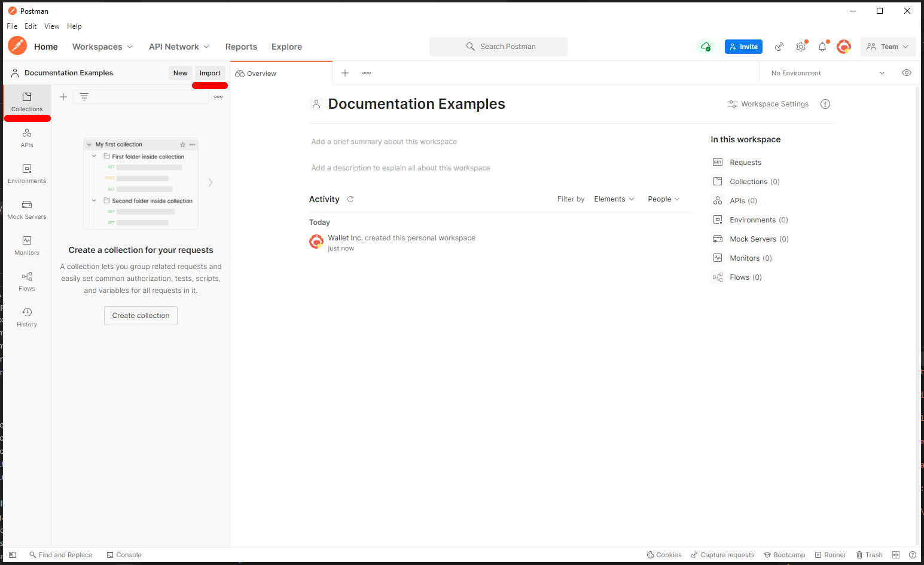The image size is (924, 565).
Task: Click the Trash icon in status bar
Action: coord(869,555)
